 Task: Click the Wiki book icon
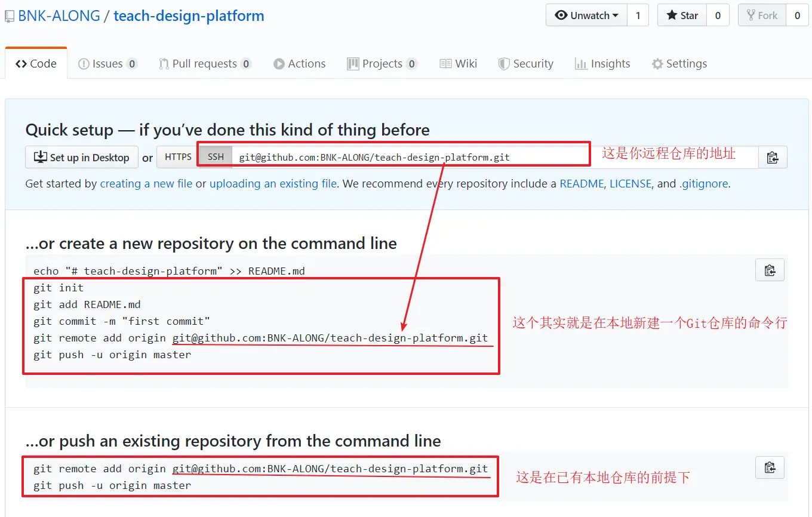pos(445,64)
